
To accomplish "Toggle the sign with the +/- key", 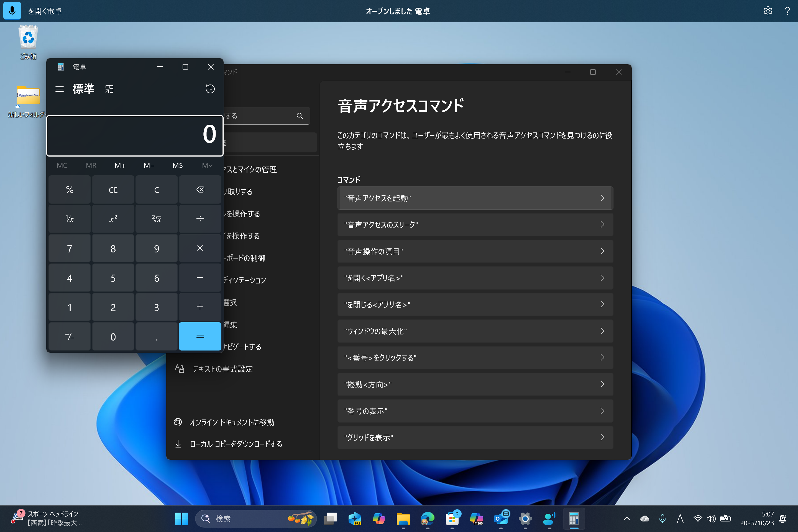I will (x=69, y=336).
